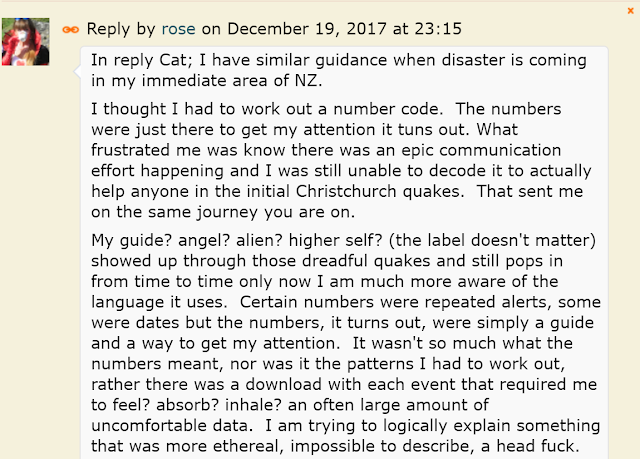Click the 'In reply Cat' paragraph
Screen dimensions: 640x459
pos(340,69)
